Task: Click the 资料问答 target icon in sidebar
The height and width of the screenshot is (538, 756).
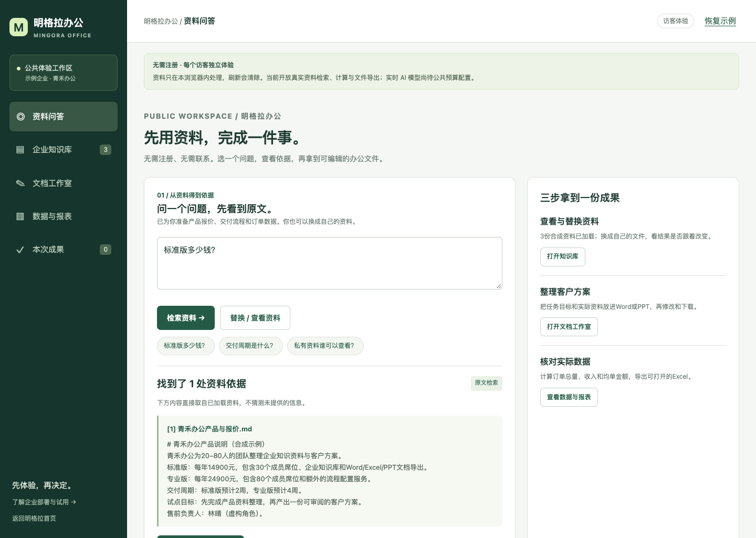Action: pyautogui.click(x=20, y=117)
